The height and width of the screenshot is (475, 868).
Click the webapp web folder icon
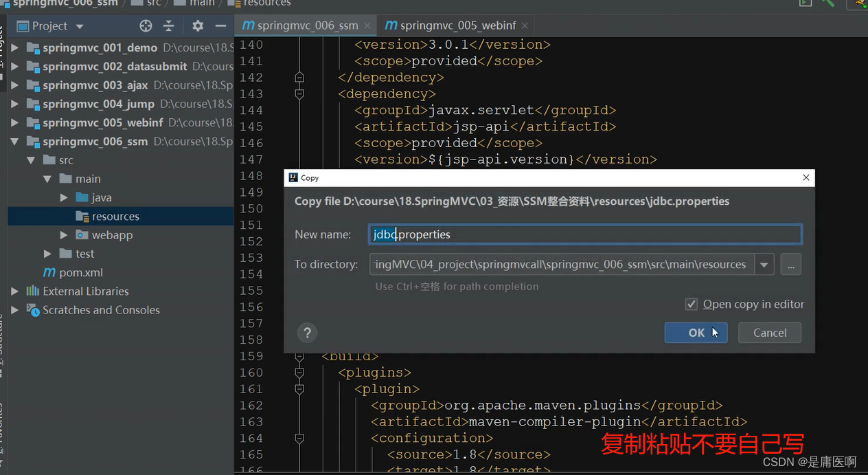[x=82, y=235]
